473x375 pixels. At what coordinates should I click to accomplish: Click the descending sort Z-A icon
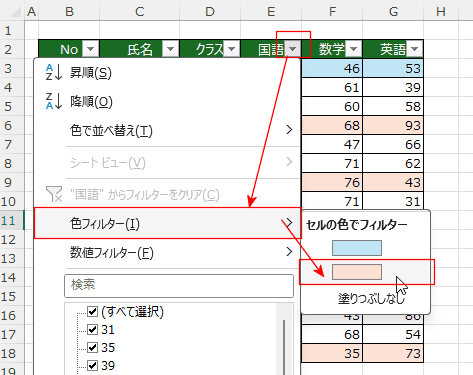tap(54, 101)
